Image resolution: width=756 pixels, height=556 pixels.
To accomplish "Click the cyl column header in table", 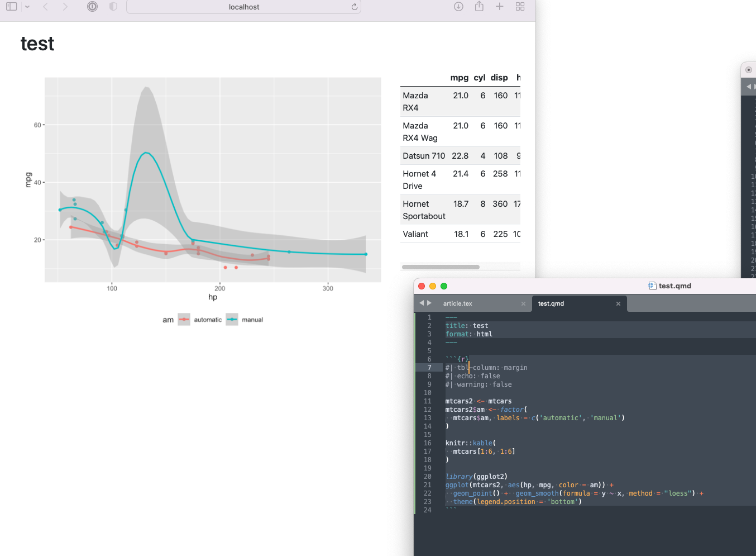I will (x=480, y=78).
